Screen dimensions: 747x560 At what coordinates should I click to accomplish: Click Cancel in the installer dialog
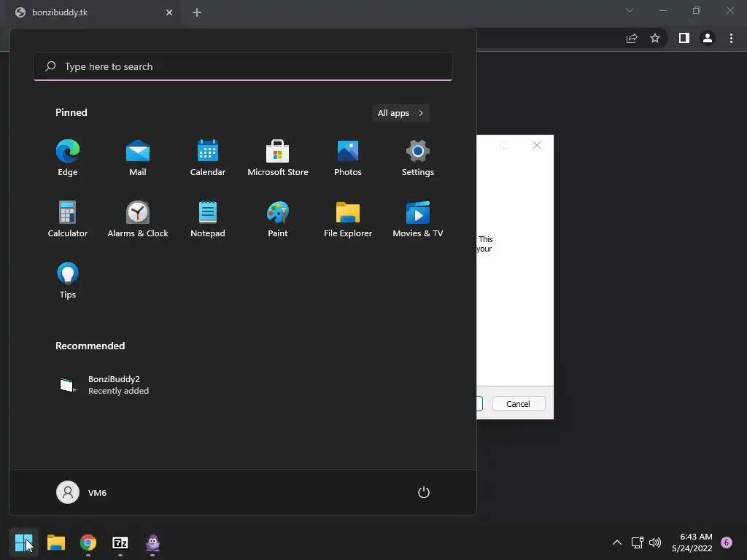tap(519, 404)
